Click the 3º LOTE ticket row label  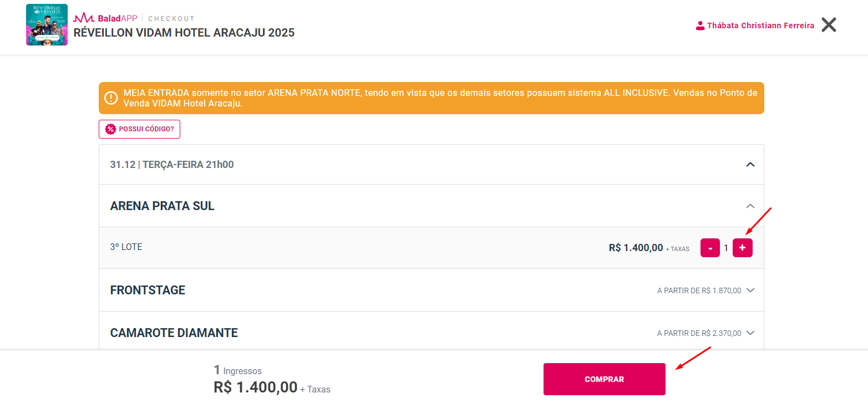[126, 247]
